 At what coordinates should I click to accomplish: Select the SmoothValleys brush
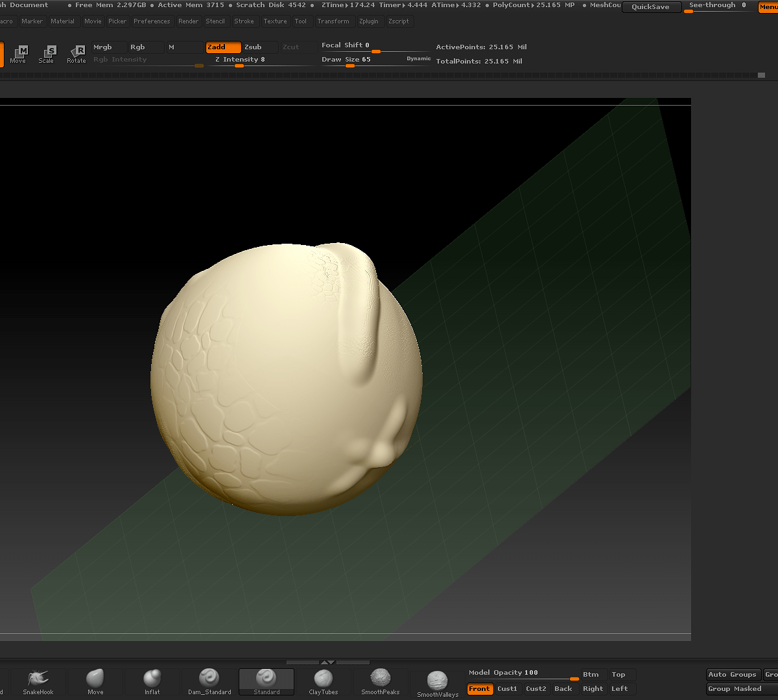pos(438,684)
